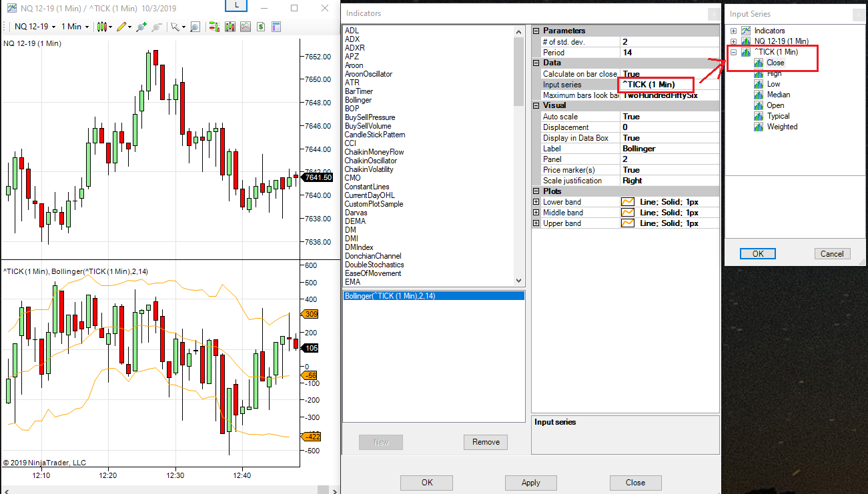Click the Auto scale True value
The width and height of the screenshot is (868, 494).
click(x=669, y=117)
